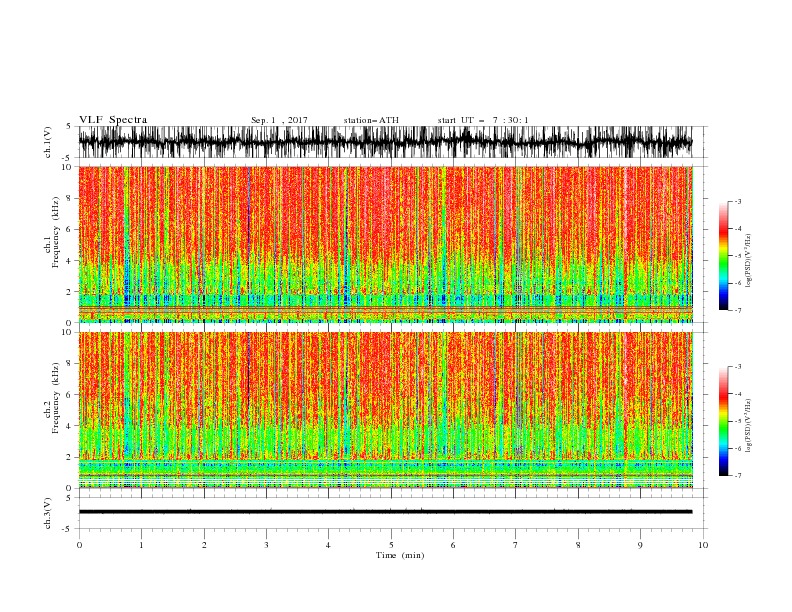Click the ch.1 frequency tick "8"
The height and width of the screenshot is (612, 792).
pyautogui.click(x=69, y=198)
